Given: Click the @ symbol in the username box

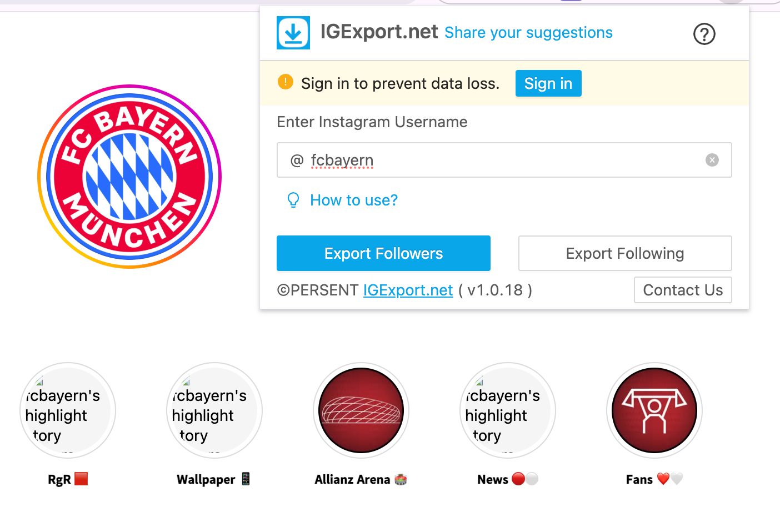Looking at the screenshot, I should [x=296, y=160].
